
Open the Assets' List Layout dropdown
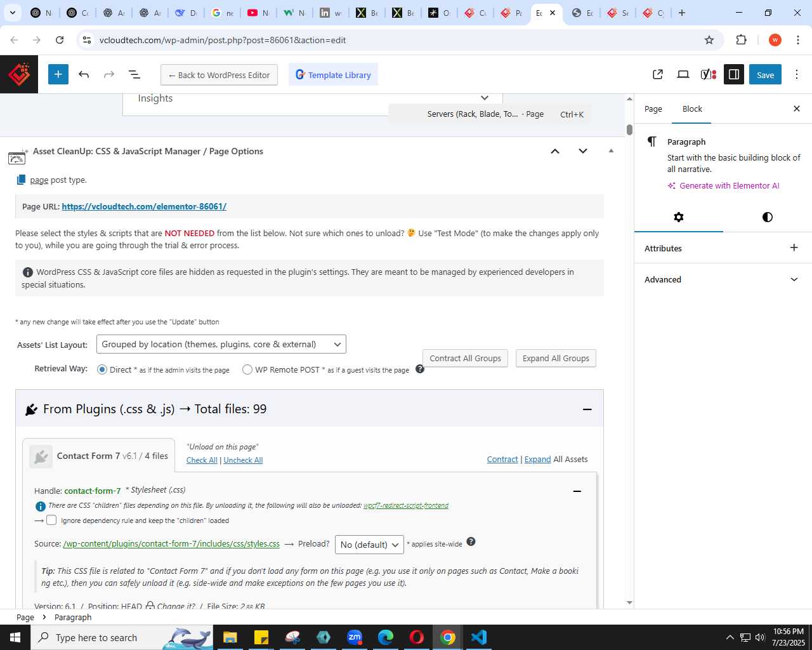click(221, 344)
